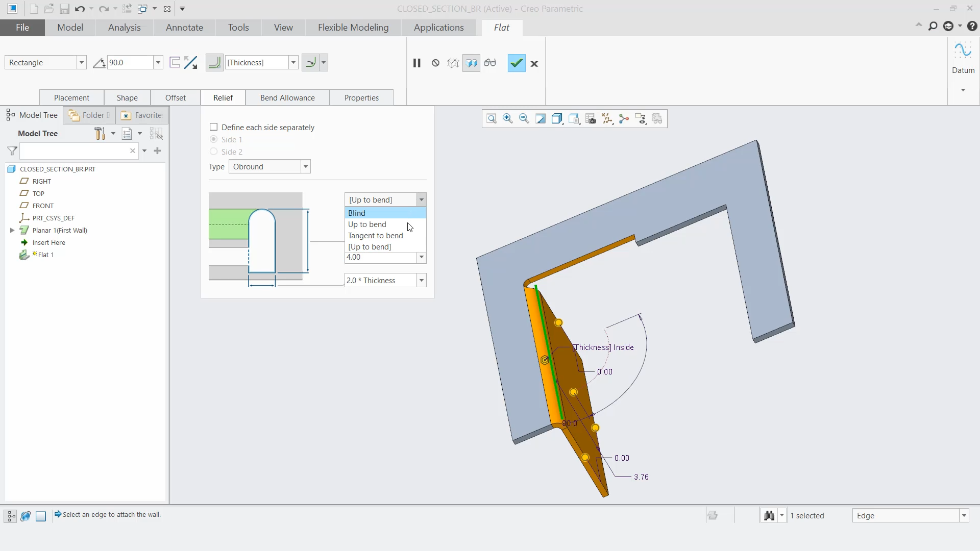Open the 2.0 * Thickness width dropdown
This screenshot has height=551, width=980.
click(422, 281)
